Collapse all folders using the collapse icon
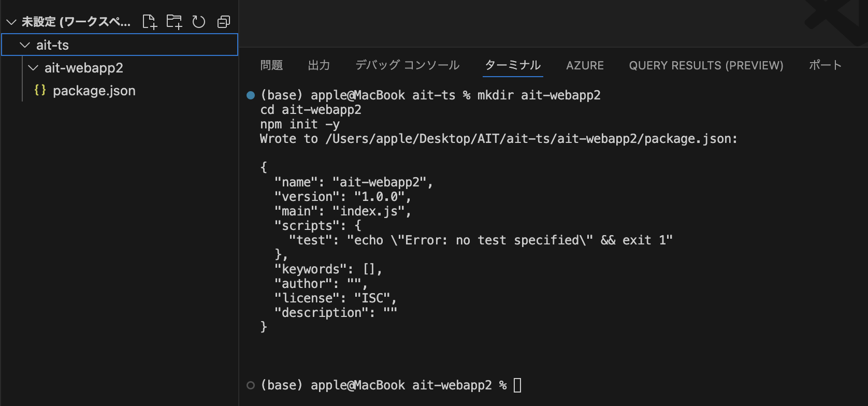 (224, 22)
